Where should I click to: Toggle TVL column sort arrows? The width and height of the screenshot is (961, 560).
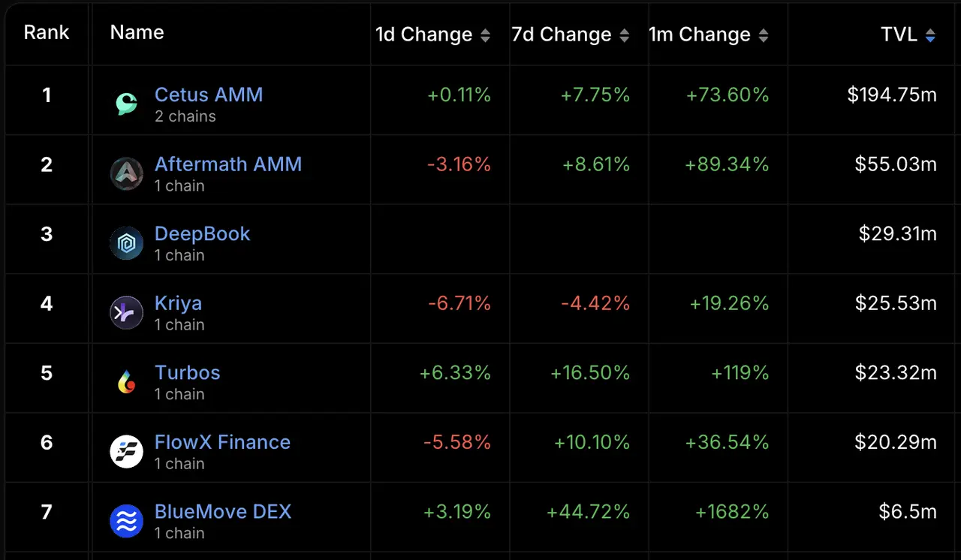tap(930, 35)
